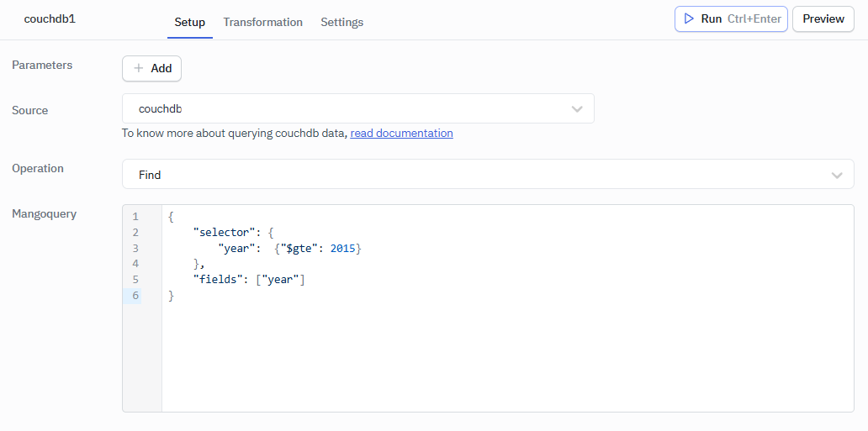The height and width of the screenshot is (431, 868).
Task: Click the play icon in Run button
Action: click(689, 18)
